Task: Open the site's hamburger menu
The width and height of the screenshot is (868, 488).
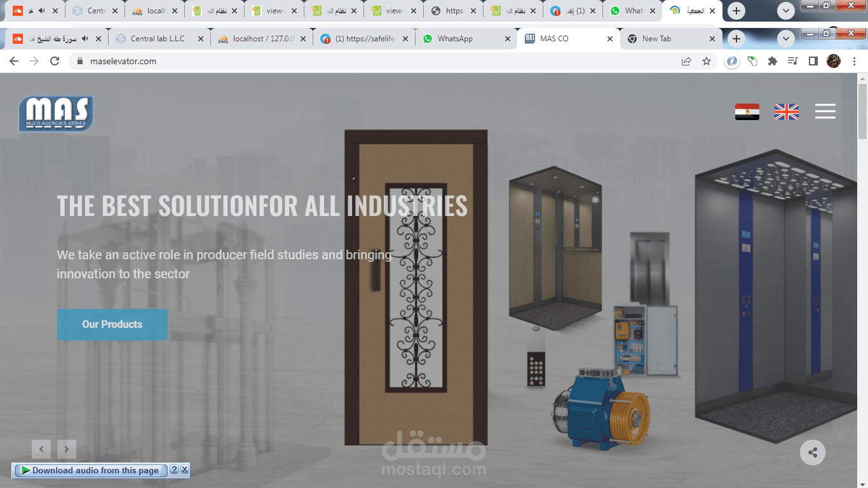Action: point(825,111)
